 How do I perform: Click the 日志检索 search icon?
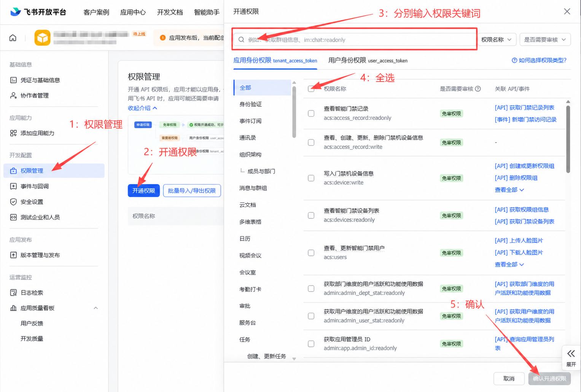[13, 293]
